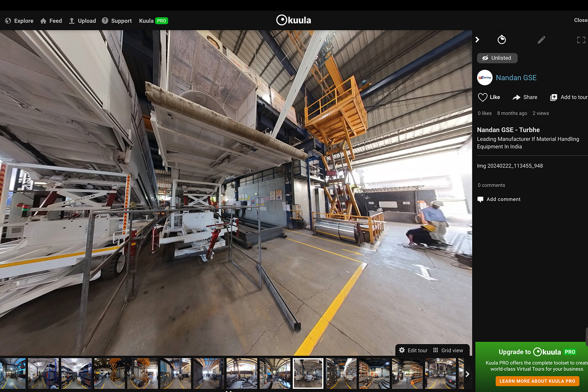Open the Nandan GSE profile link
This screenshot has height=392, width=588.
[516, 78]
